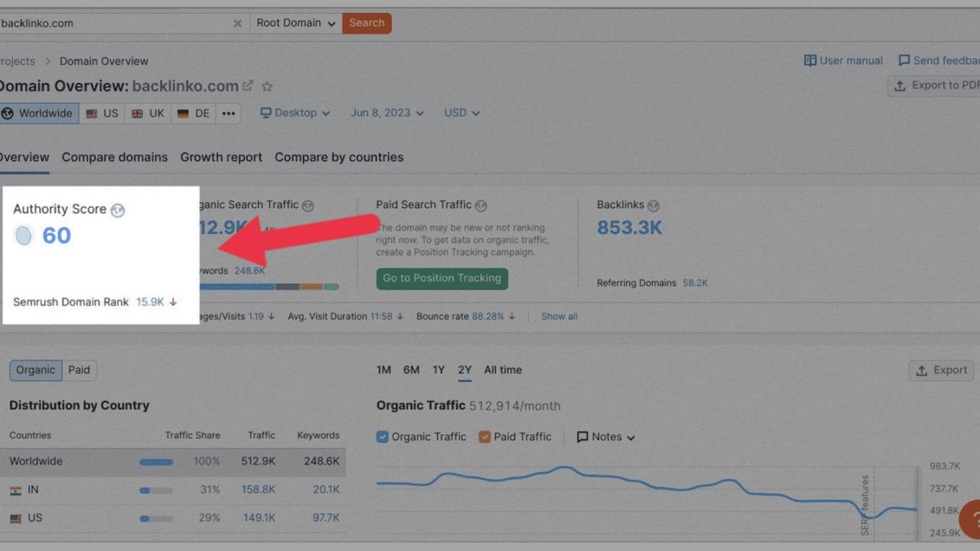The image size is (980, 551).
Task: Click the Send feedback link
Action: [x=939, y=60]
